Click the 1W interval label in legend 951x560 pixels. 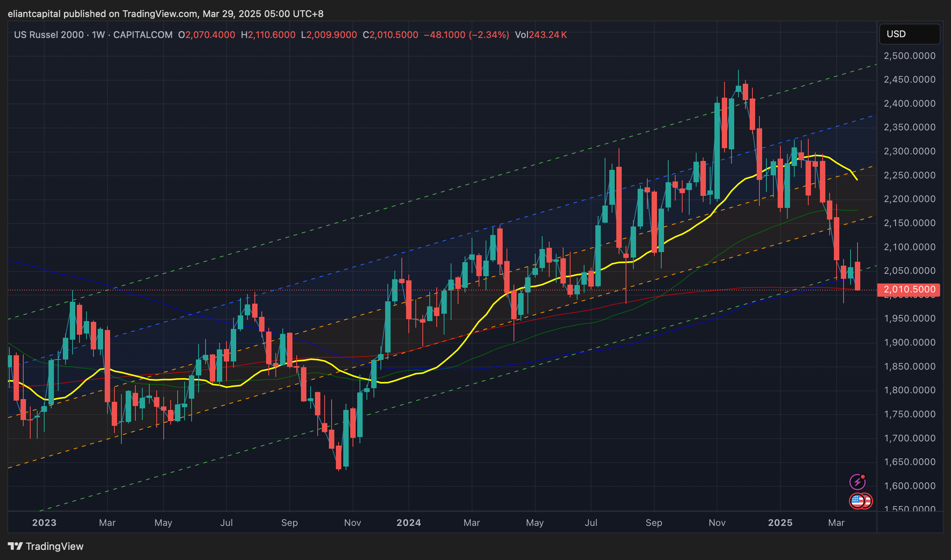(x=98, y=35)
